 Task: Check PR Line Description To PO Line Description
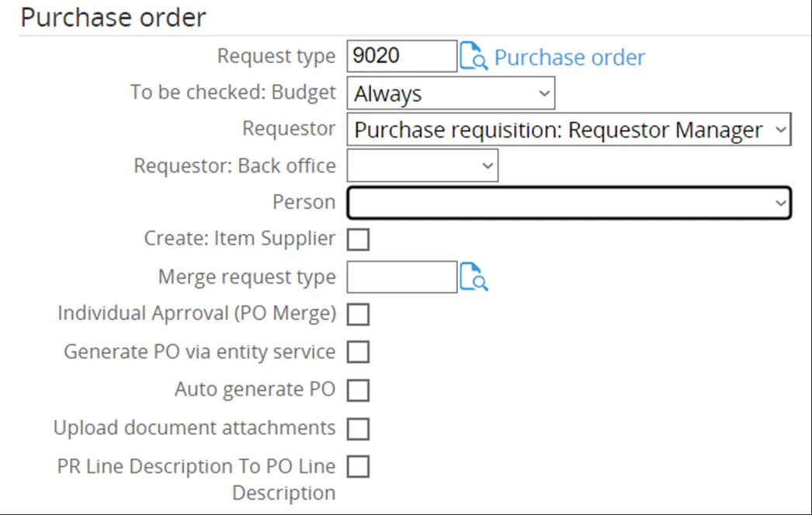(x=358, y=466)
